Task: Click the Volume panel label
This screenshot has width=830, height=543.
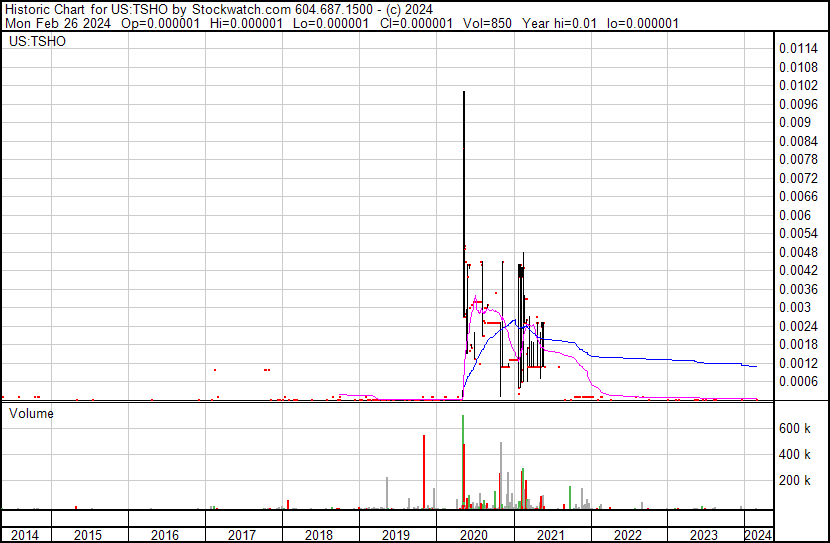Action: pyautogui.click(x=31, y=413)
